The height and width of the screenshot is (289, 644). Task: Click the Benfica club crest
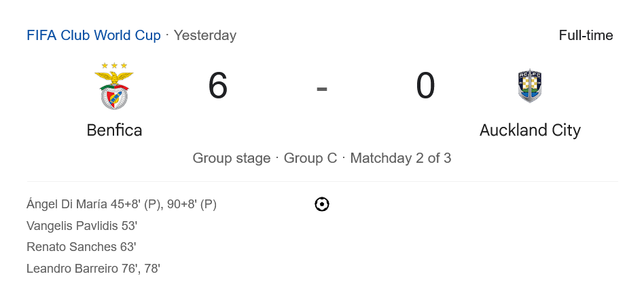pyautogui.click(x=114, y=86)
